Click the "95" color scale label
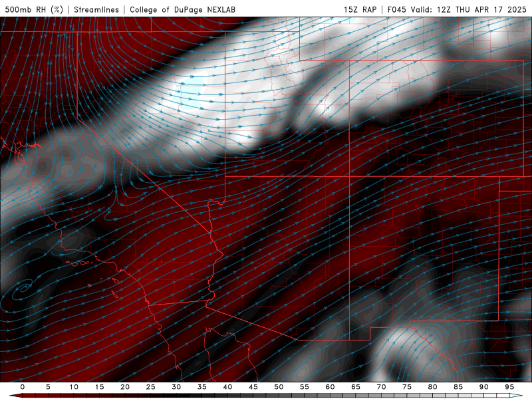The image size is (532, 399). coord(509,387)
